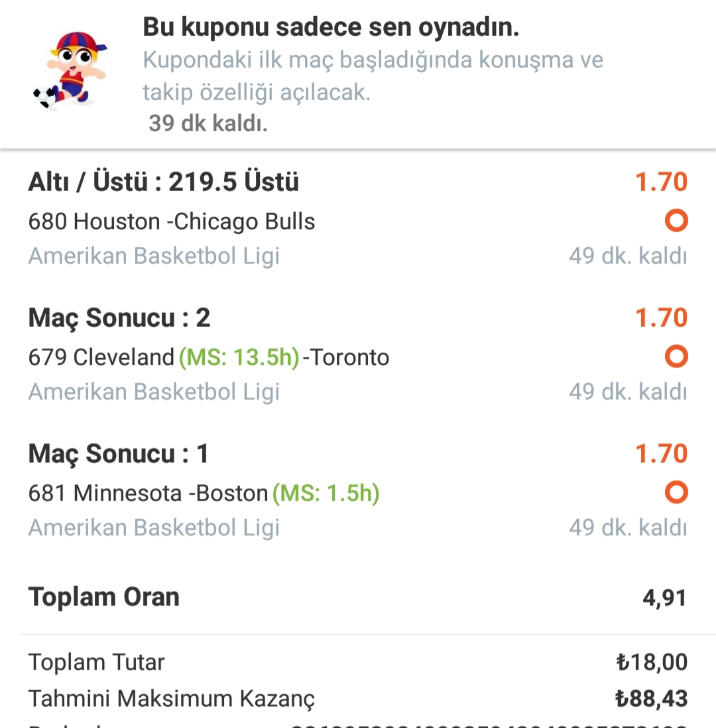Select the Altı / Üstü : 219.5 Üstü bet
716x728 pixels.
coord(164,181)
